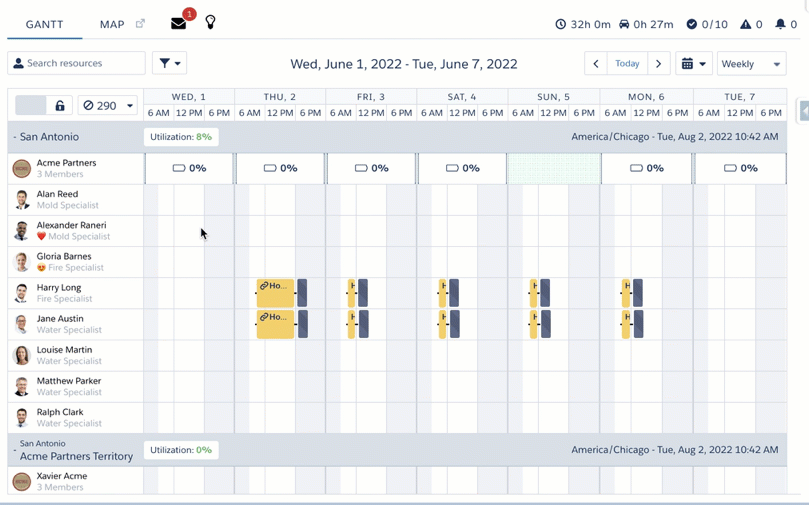Pop out the Map in new window
The width and height of the screenshot is (809, 505).
140,24
